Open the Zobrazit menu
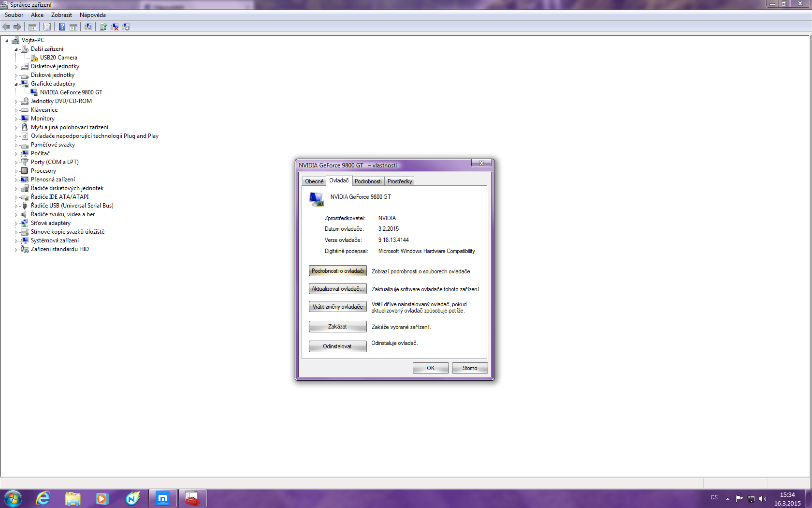The image size is (812, 508). click(x=61, y=15)
